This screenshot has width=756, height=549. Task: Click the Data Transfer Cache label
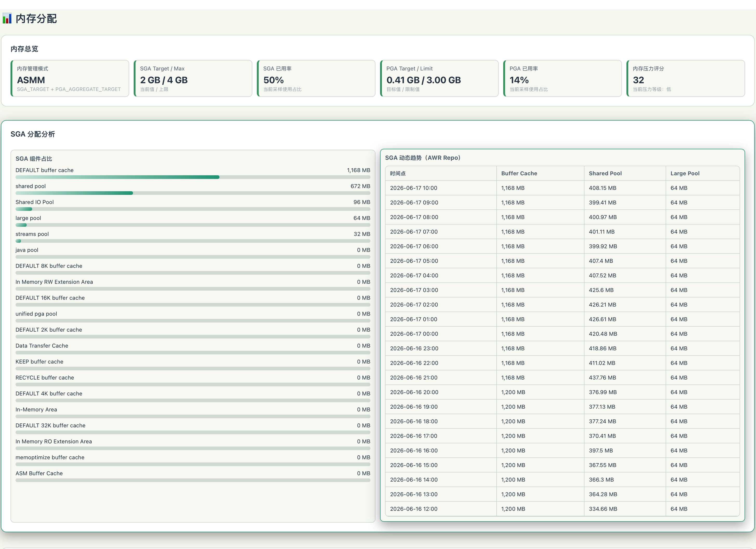point(42,346)
